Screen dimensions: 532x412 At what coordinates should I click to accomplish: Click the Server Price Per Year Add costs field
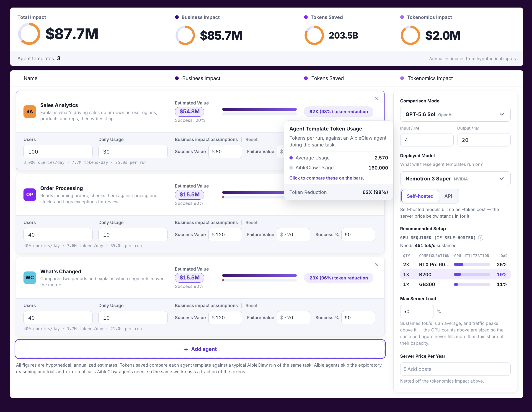[x=455, y=369]
